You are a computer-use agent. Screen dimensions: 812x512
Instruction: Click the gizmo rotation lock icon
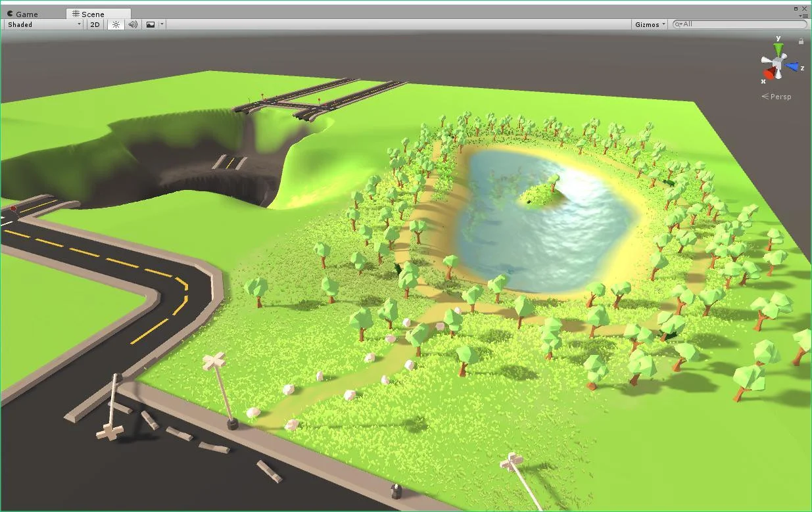[801, 41]
